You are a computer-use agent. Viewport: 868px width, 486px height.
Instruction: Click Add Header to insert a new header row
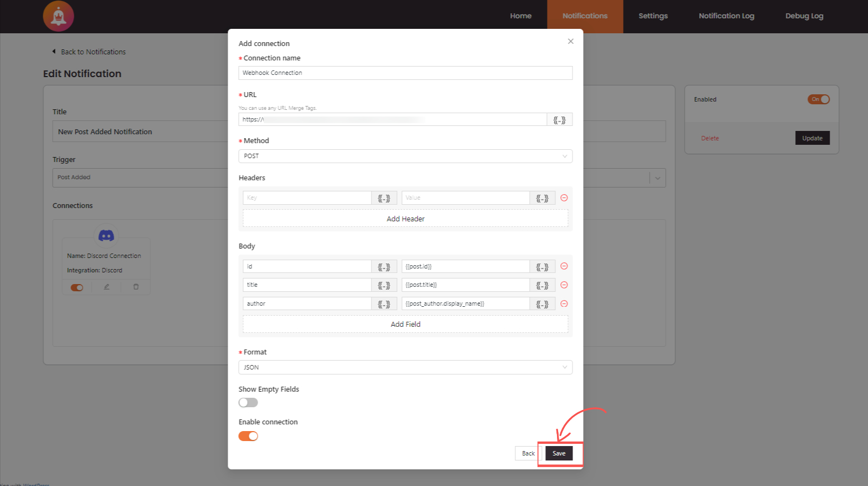[x=405, y=218]
